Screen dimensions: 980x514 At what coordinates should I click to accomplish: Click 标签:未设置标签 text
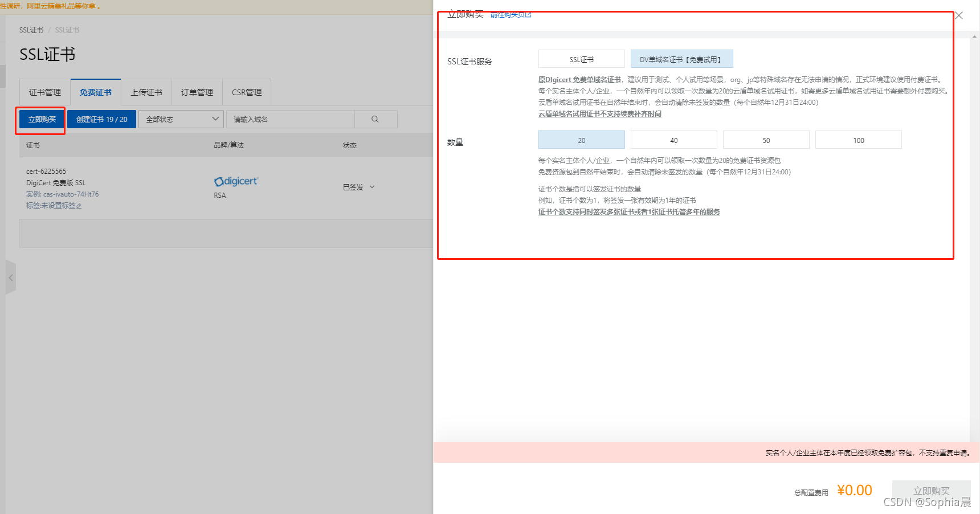50,206
